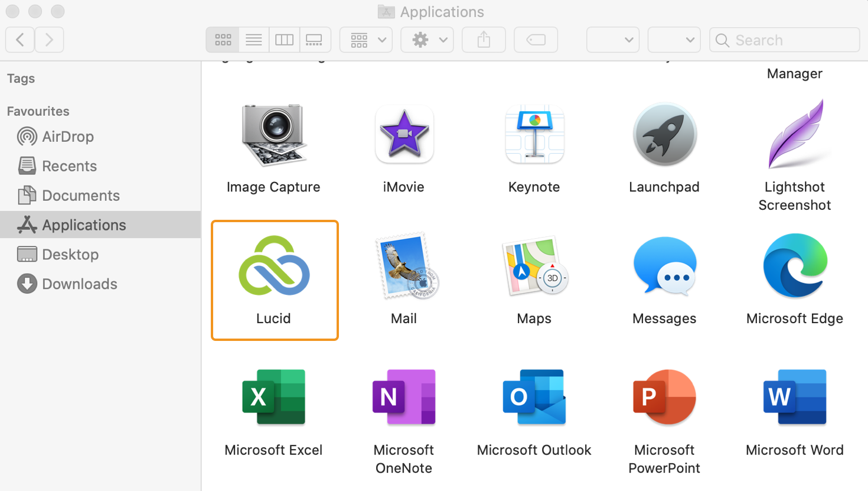
Task: Open the gear action menu
Action: coord(427,40)
